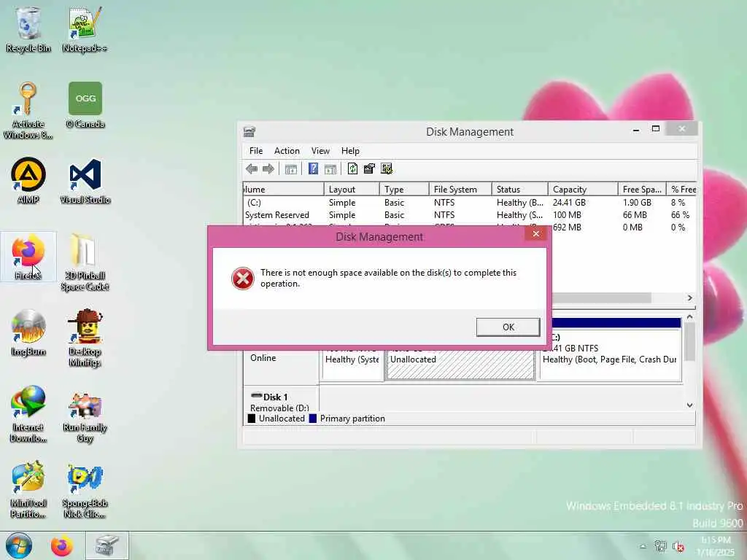Click the blue Primary partition legend swatch
The width and height of the screenshot is (747, 560).
point(313,419)
